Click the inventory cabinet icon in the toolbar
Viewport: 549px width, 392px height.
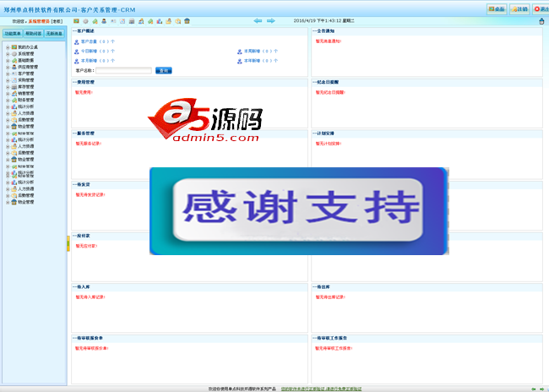(x=132, y=21)
